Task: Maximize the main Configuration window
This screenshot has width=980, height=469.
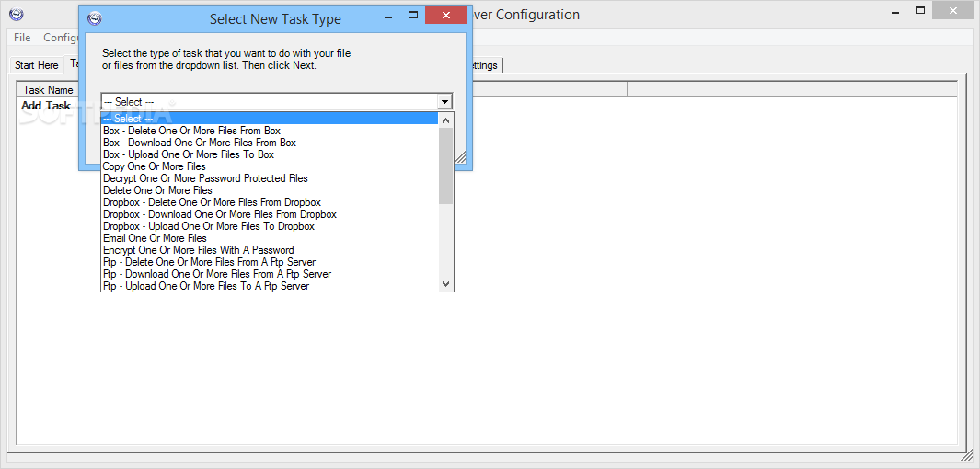Action: click(x=920, y=11)
